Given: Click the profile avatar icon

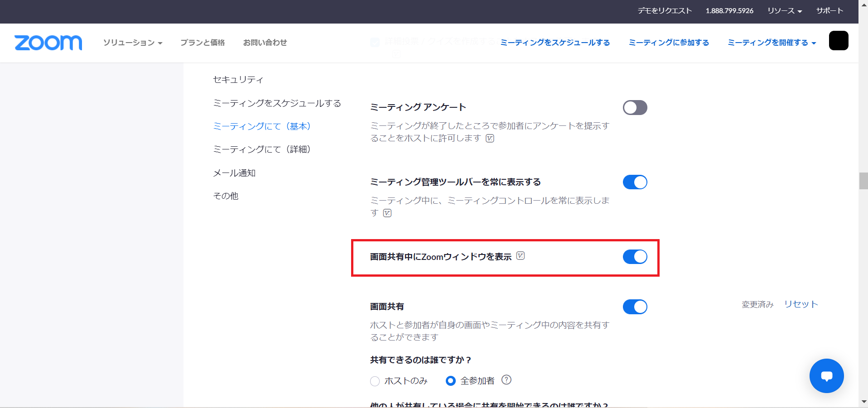Looking at the screenshot, I should point(838,41).
